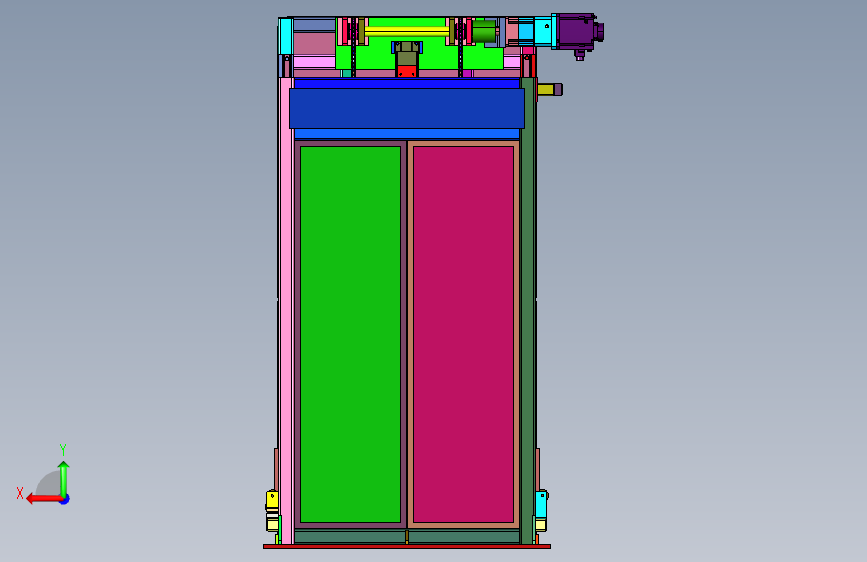Click the red base plate at the bottom

407,547
